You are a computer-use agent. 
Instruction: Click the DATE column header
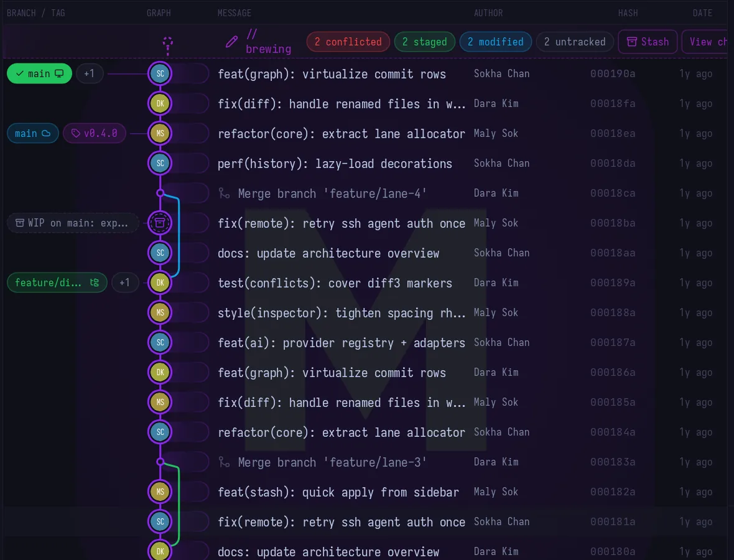[703, 13]
